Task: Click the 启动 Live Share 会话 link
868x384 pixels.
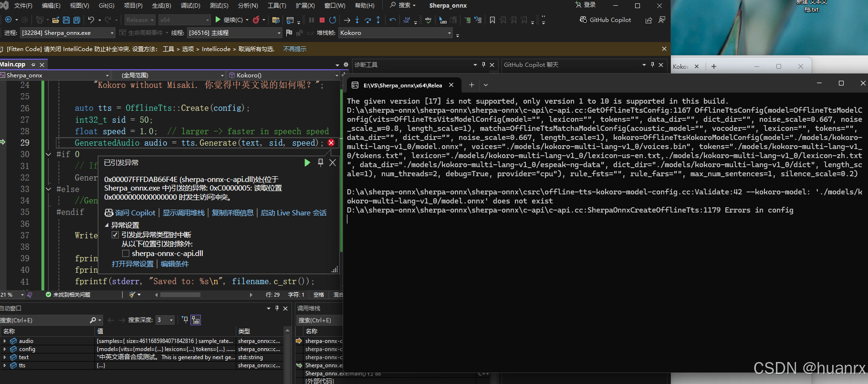Action: (x=293, y=213)
